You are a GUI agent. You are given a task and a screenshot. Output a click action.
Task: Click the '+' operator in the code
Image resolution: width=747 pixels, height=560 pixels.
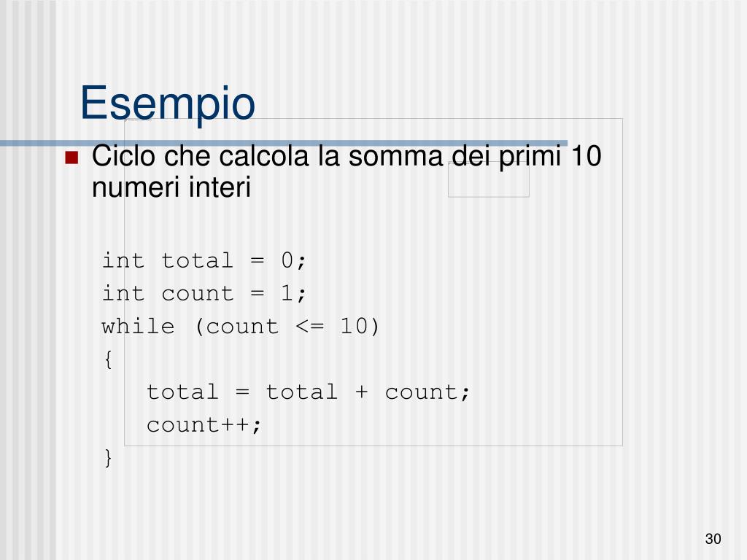click(362, 392)
